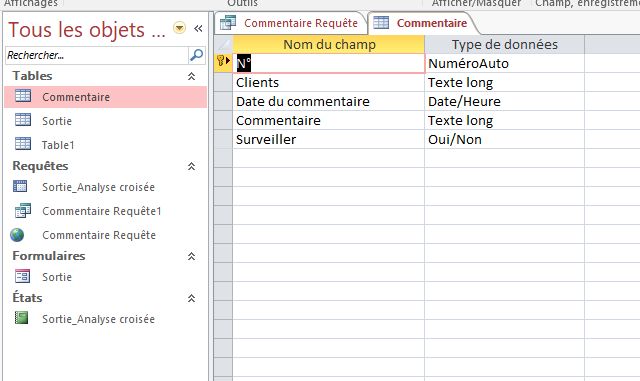Collapse the Tables group

[191, 76]
